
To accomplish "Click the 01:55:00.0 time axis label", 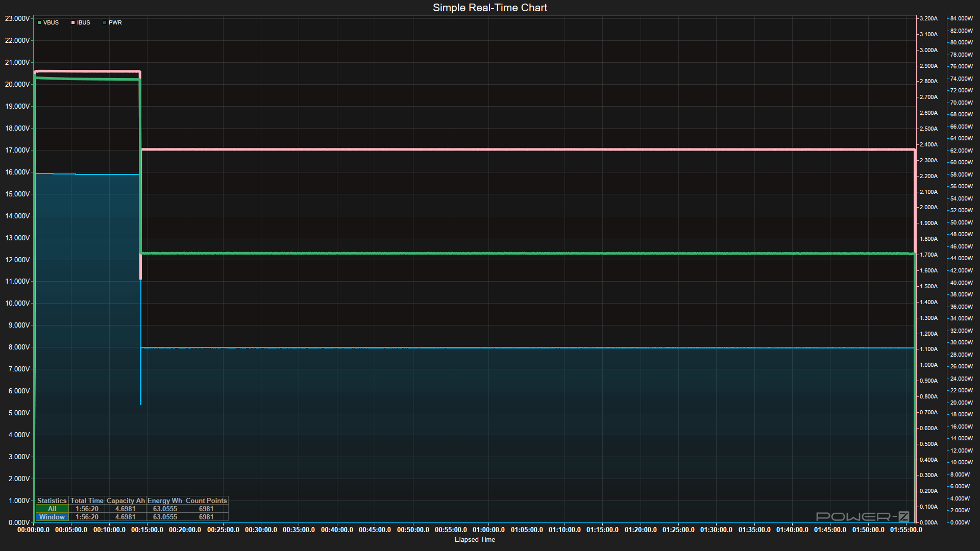I will pyautogui.click(x=906, y=530).
